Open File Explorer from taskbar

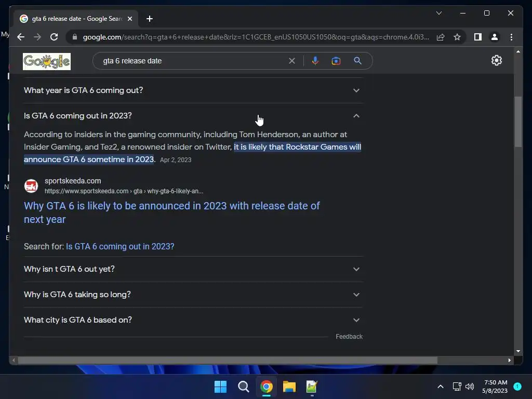289,387
